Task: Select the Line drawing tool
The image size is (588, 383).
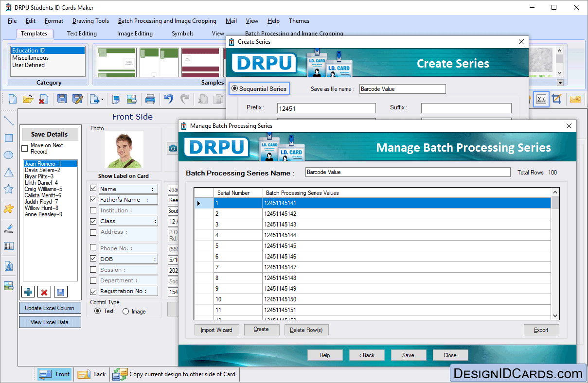Action: (x=8, y=121)
